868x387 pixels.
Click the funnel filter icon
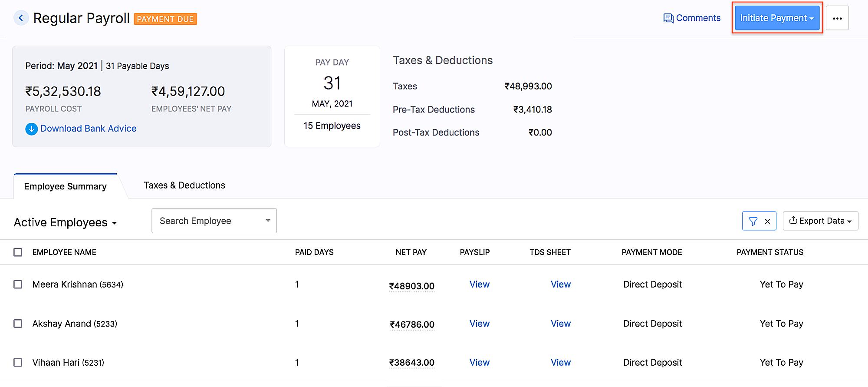coord(753,221)
